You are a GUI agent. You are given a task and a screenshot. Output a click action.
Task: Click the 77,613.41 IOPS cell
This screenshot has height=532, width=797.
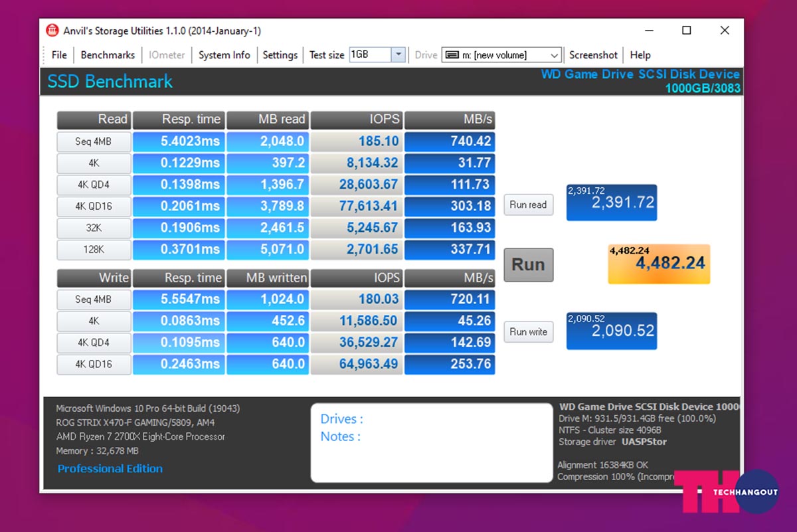click(357, 206)
